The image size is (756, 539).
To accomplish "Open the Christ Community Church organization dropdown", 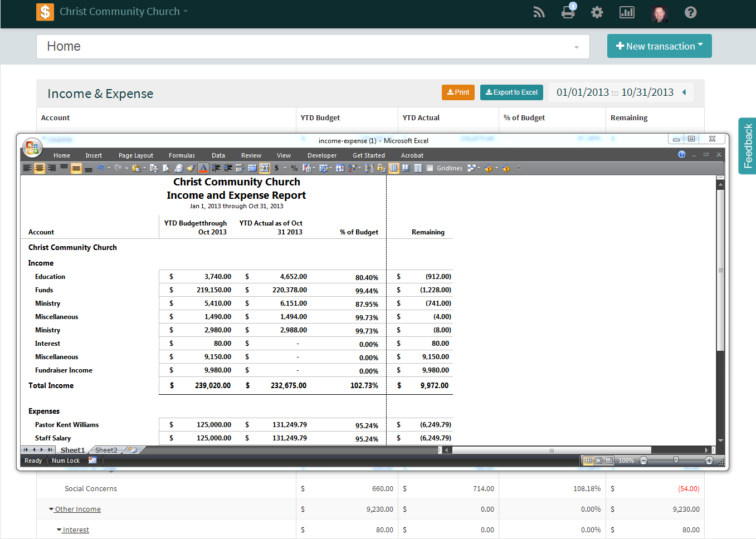I will 124,12.
